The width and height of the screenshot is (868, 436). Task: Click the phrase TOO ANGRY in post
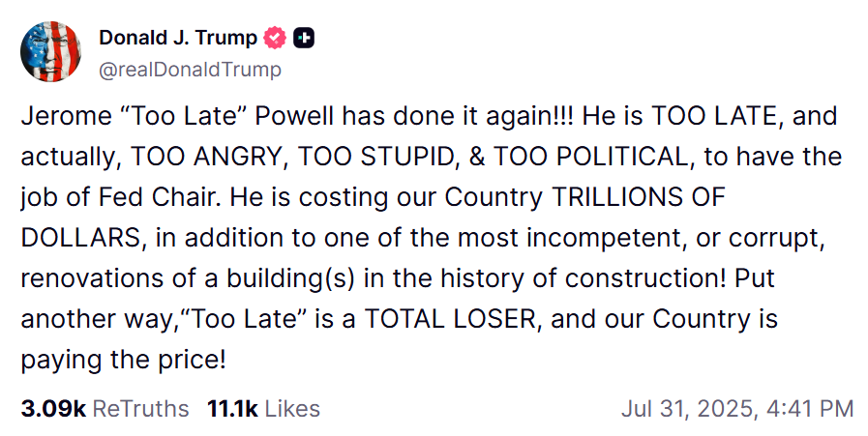click(209, 158)
